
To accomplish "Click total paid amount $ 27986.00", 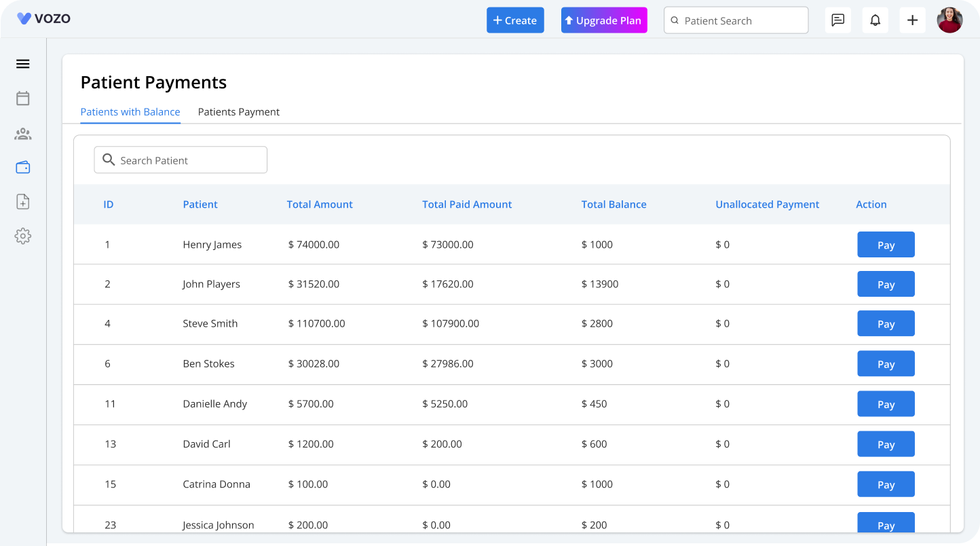I will 448,363.
